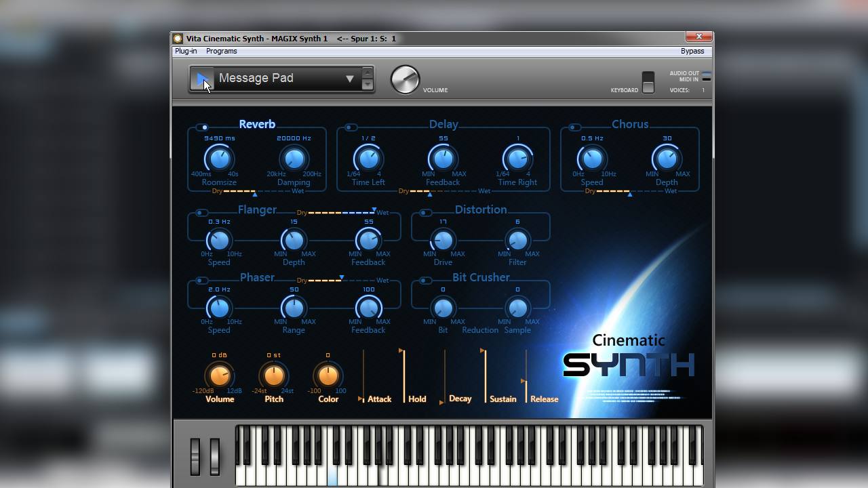This screenshot has height=488, width=868.
Task: Click the Bit Crusher Sample knob
Action: tap(517, 308)
